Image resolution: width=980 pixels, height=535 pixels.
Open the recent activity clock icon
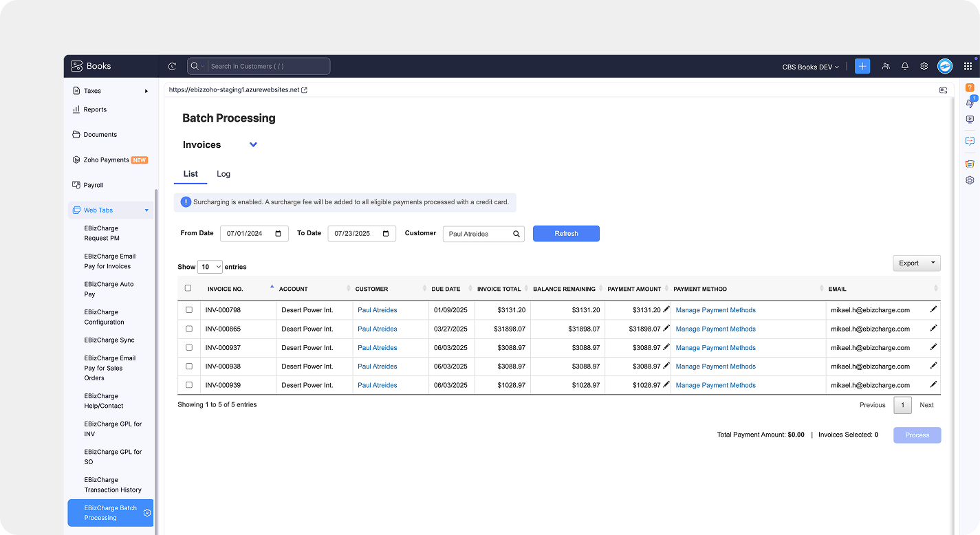pos(172,67)
